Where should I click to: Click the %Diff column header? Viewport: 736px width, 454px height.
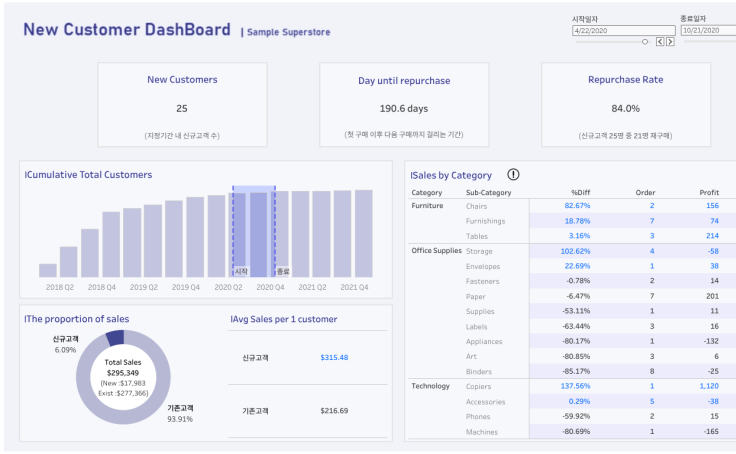[x=580, y=192]
